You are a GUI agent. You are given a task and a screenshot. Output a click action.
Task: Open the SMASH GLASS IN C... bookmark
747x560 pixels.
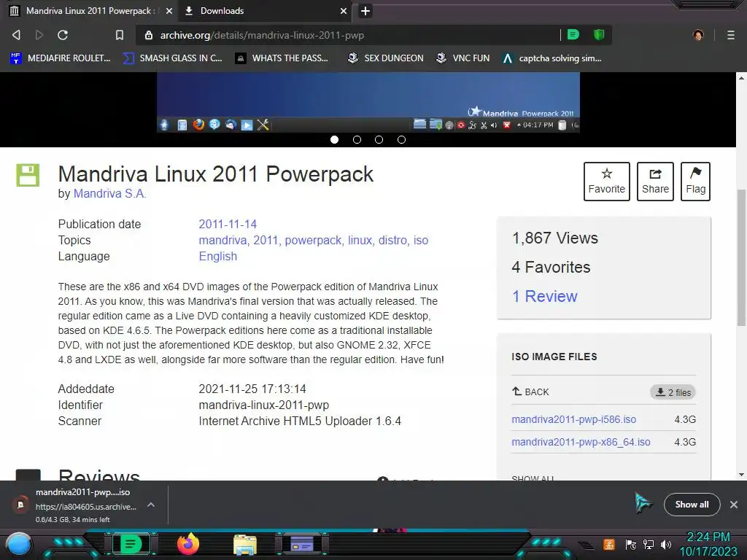click(172, 58)
